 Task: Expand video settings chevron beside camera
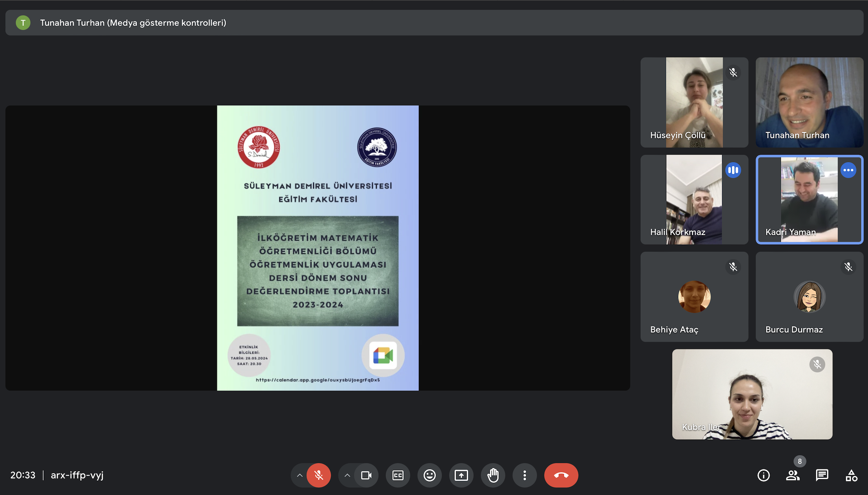coord(347,475)
